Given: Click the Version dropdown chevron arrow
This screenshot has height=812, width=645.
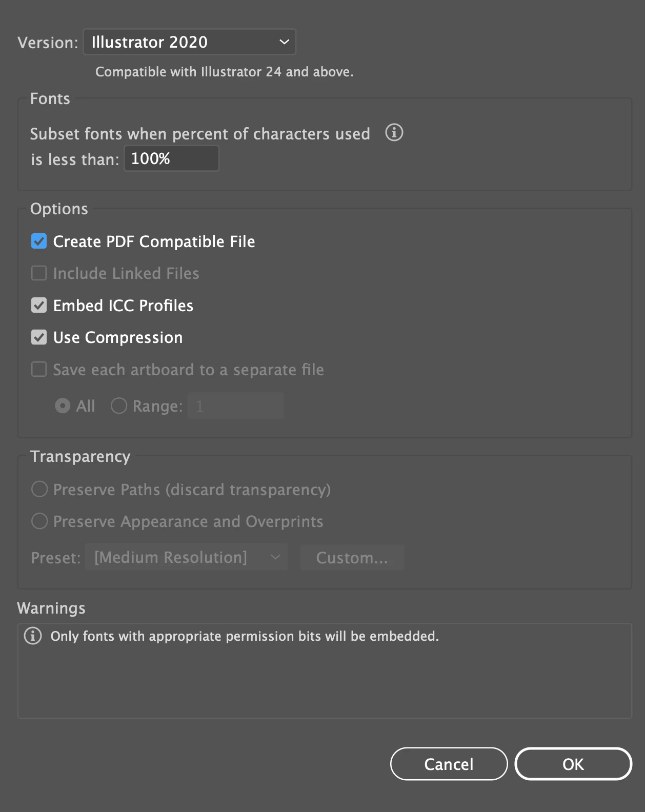Looking at the screenshot, I should (284, 42).
